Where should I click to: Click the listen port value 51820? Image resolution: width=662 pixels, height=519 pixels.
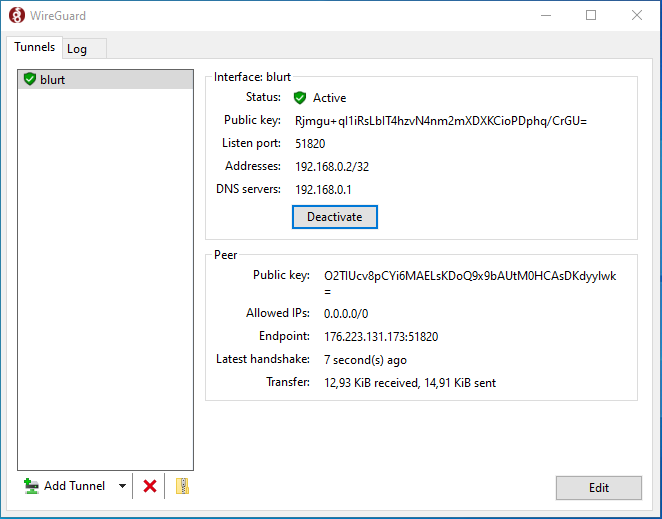pyautogui.click(x=310, y=144)
